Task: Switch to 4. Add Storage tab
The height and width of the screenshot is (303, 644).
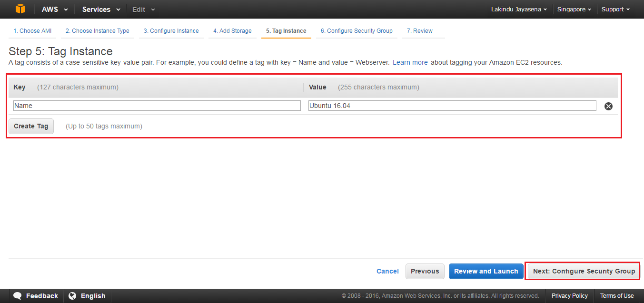Action: [x=232, y=31]
